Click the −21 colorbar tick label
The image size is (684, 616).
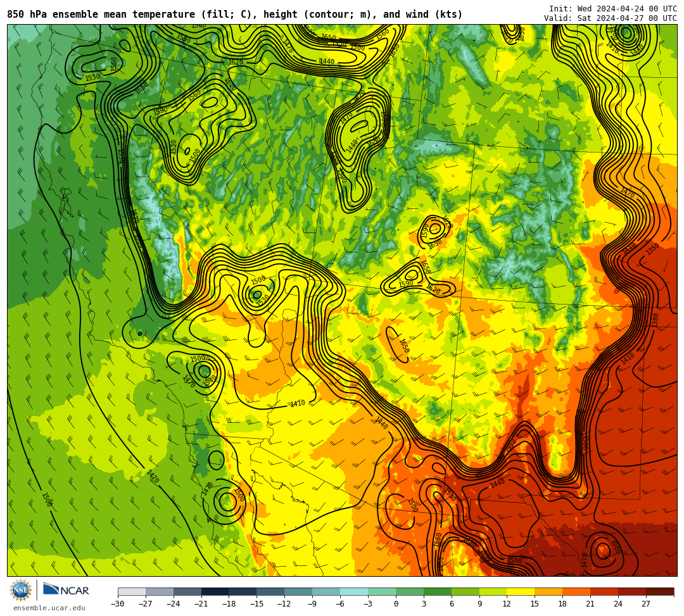201,604
